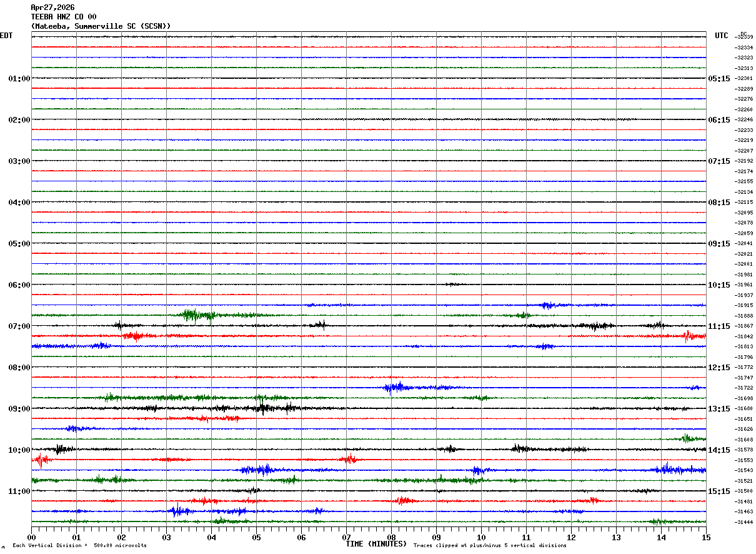Select the 07:00 EDT hour label

[x=19, y=326]
